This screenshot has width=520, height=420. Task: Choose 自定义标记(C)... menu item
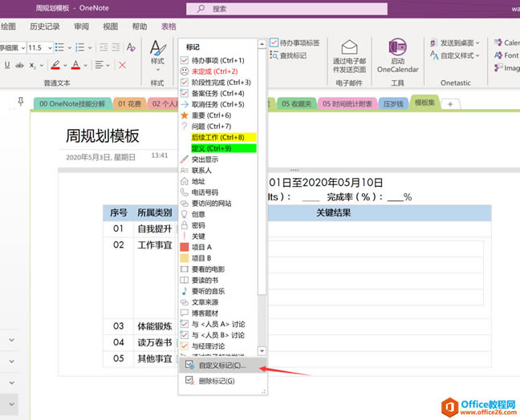click(x=222, y=365)
